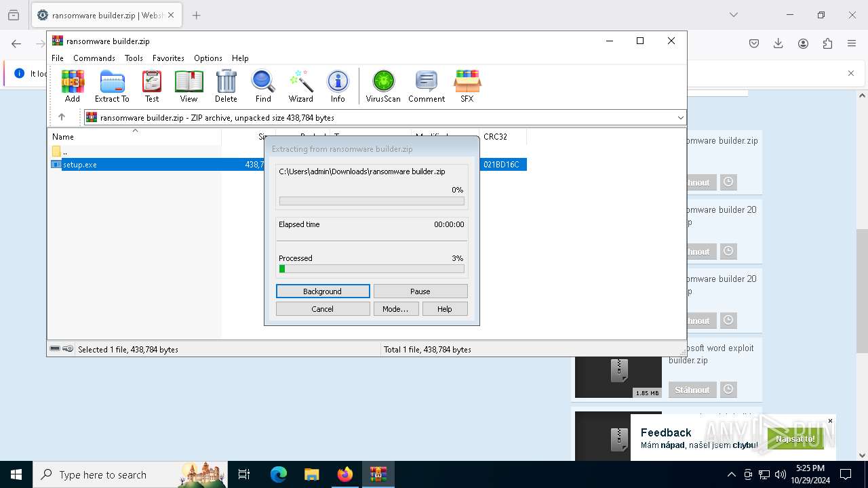868x488 pixels.
Task: Open File Explorer from the taskbar
Action: [312, 474]
